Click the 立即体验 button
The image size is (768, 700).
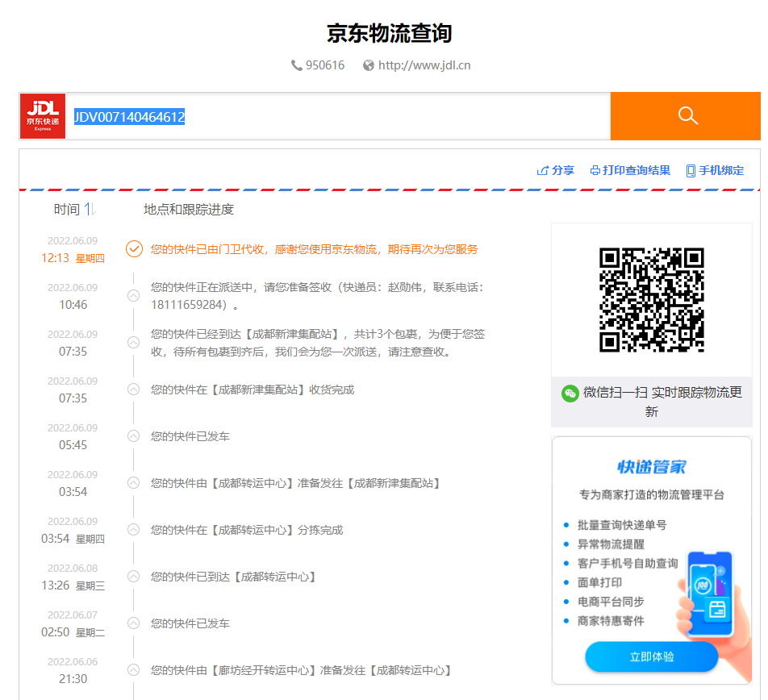[x=652, y=656]
